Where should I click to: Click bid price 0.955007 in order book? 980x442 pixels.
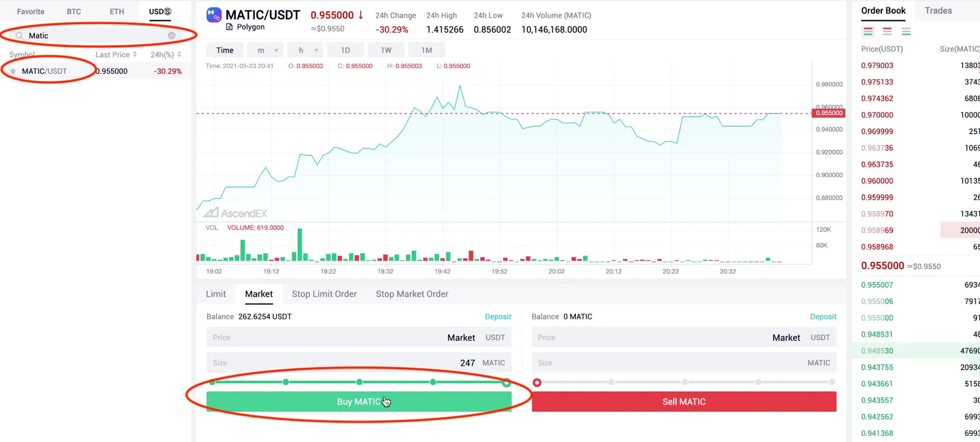(x=877, y=285)
